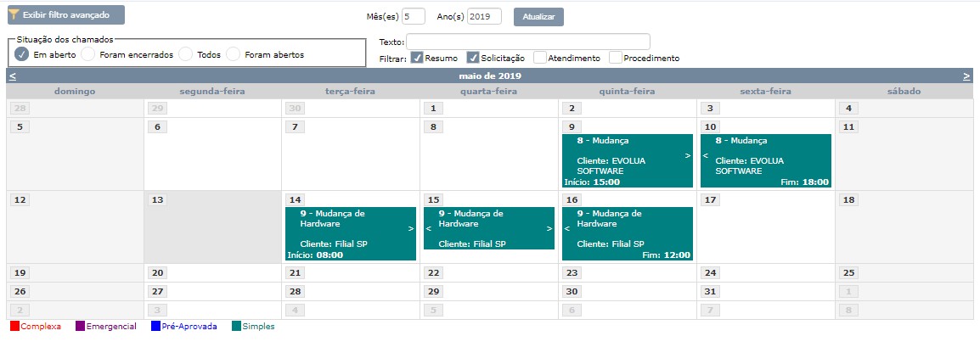This screenshot has height=364, width=980.
Task: Enable the Atendimento filter checkbox
Action: tap(539, 58)
